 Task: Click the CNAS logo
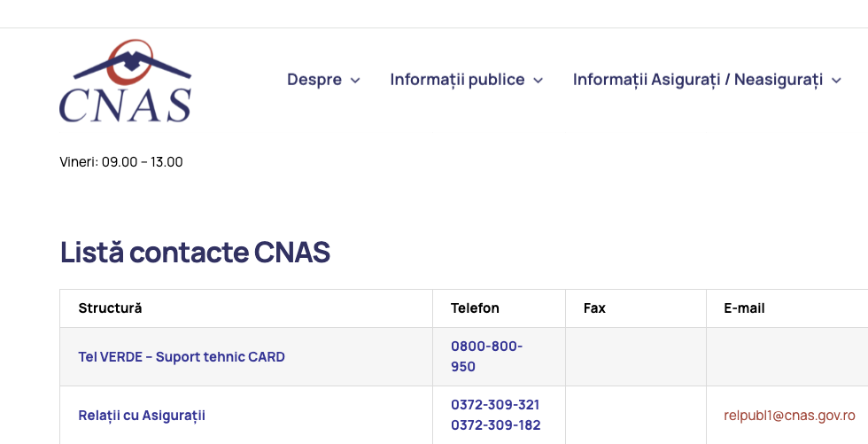tap(125, 81)
